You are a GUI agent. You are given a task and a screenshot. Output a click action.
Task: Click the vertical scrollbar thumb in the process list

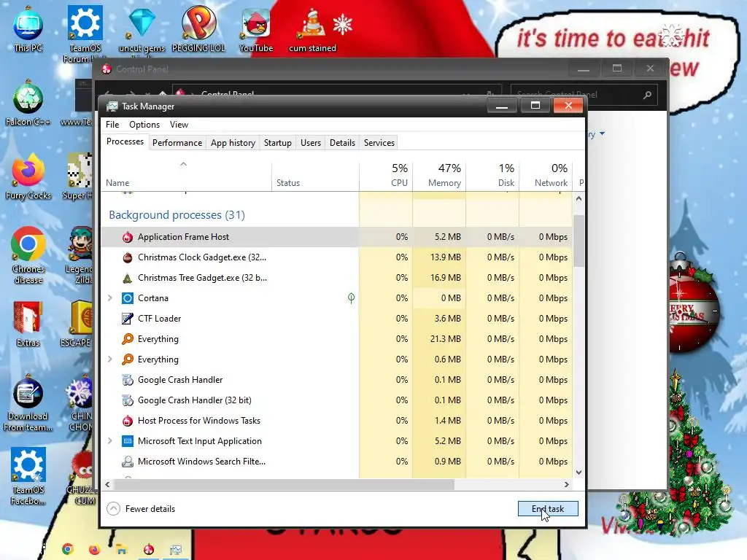[x=578, y=241]
